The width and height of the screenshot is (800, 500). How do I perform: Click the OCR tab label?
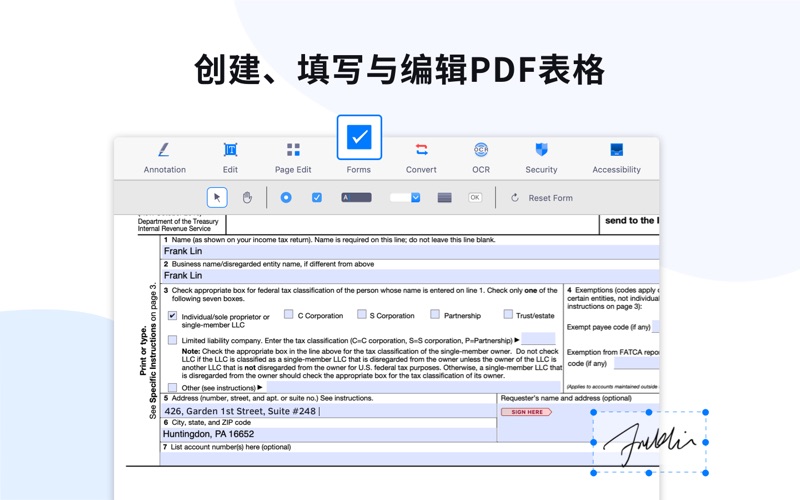tap(481, 170)
